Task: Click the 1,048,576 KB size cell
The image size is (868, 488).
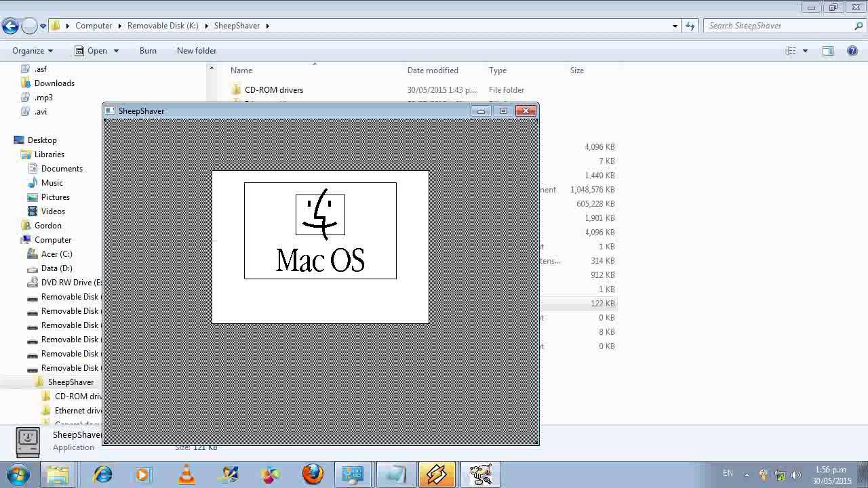Action: point(593,190)
